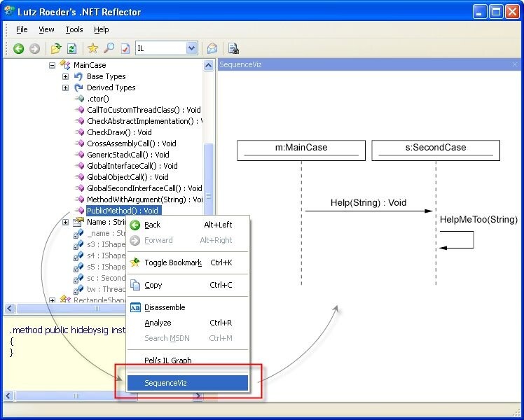This screenshot has width=524, height=420.
Task: Select MethodWithArgument(String) method
Action: point(144,199)
